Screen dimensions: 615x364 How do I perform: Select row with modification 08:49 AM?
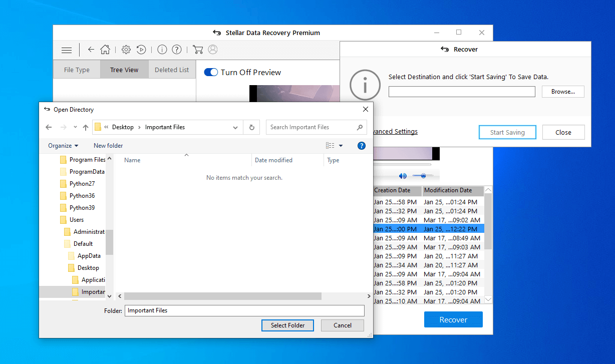(x=428, y=238)
